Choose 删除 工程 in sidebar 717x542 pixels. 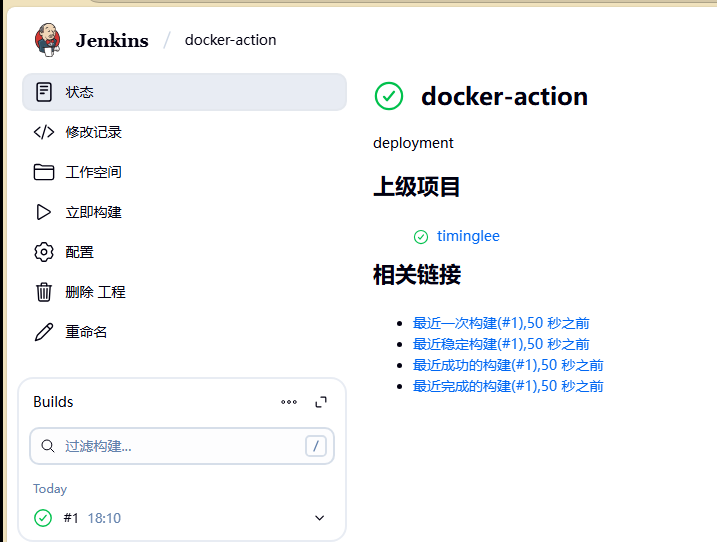[95, 292]
